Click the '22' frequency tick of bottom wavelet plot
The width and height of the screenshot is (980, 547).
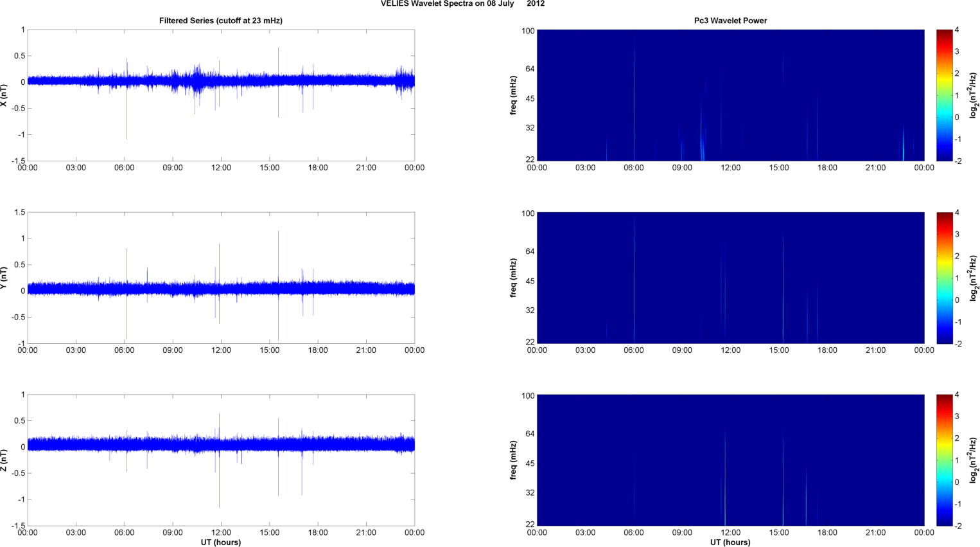(530, 525)
